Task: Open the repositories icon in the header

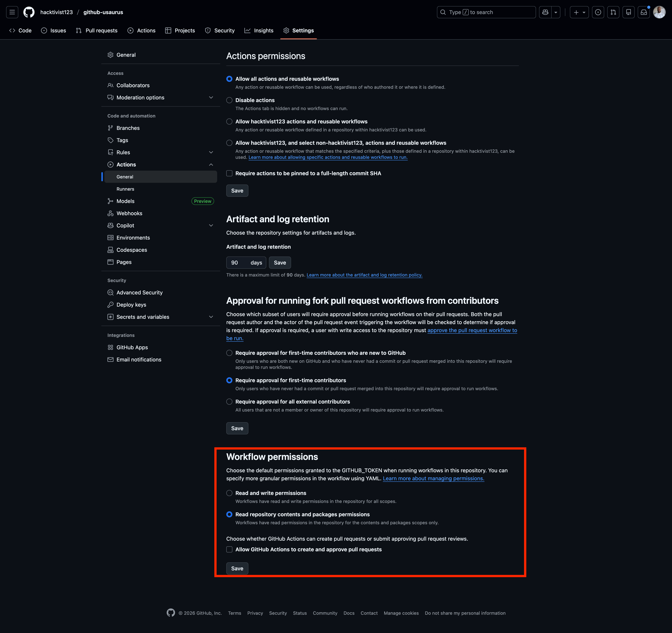Action: coord(628,12)
